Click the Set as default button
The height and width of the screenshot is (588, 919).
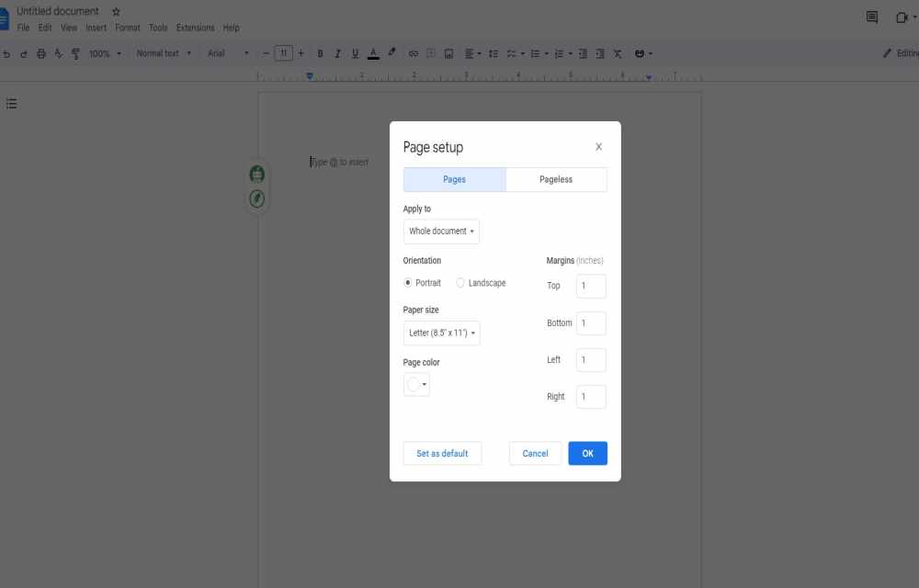[442, 453]
